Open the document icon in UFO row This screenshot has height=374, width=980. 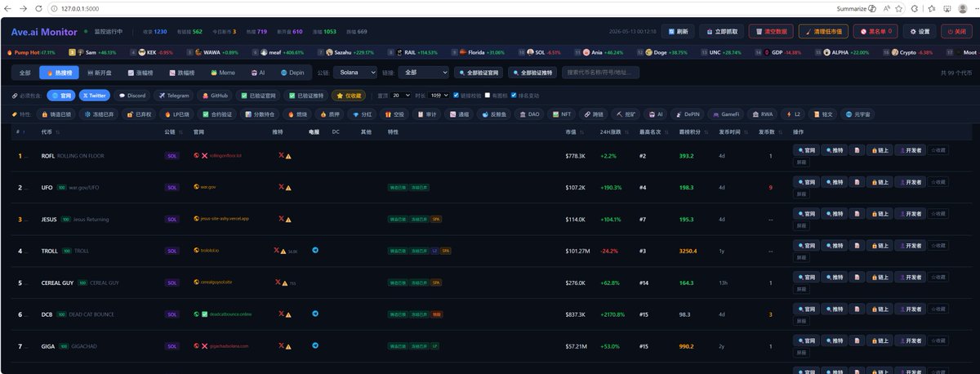[x=856, y=182]
